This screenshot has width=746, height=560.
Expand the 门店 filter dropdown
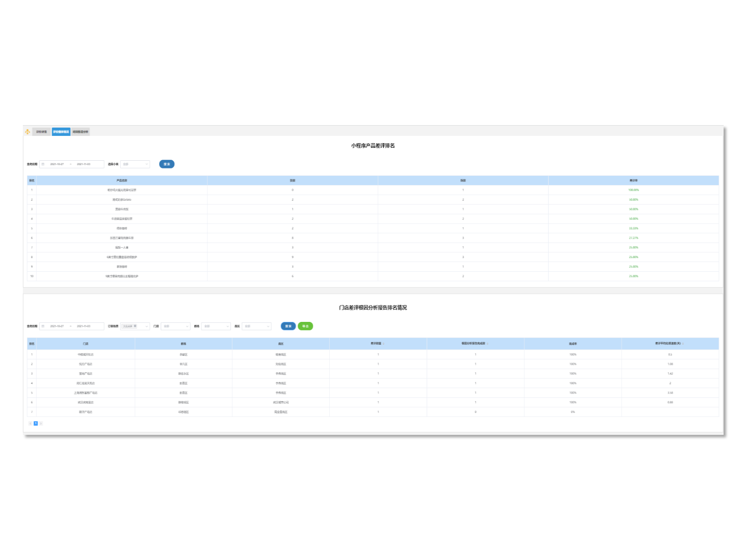(x=175, y=327)
